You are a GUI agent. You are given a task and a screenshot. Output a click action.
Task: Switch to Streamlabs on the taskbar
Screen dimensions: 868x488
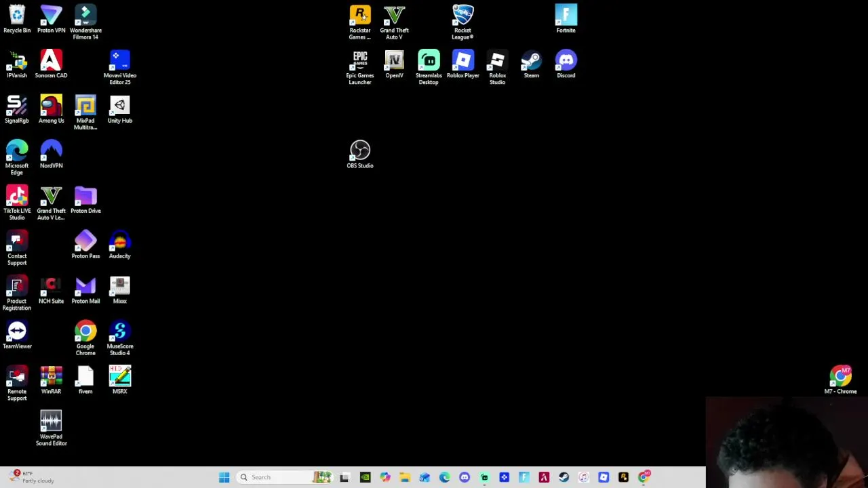pos(484,477)
